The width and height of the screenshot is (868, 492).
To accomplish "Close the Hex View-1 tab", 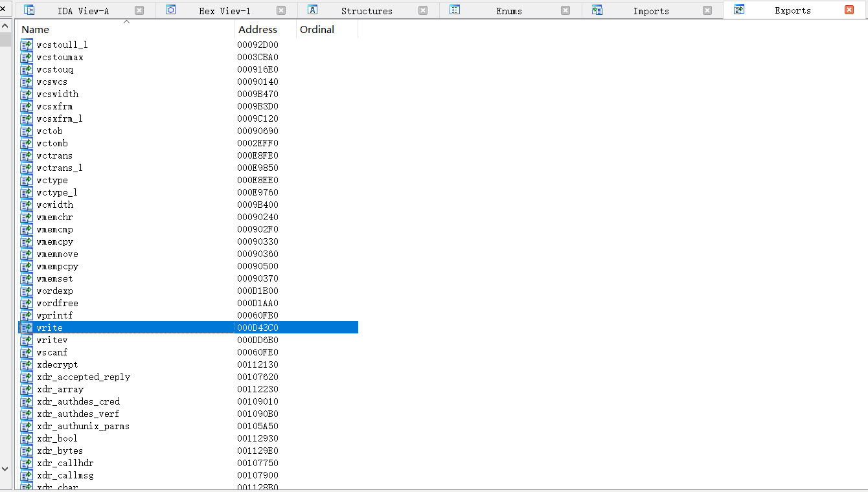I will pos(281,10).
